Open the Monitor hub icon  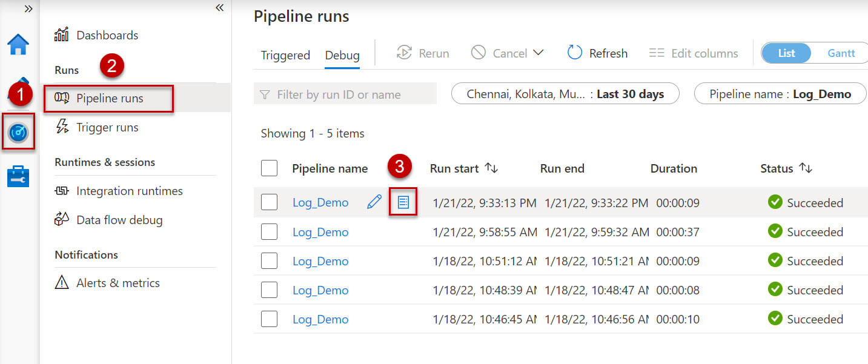[x=18, y=131]
